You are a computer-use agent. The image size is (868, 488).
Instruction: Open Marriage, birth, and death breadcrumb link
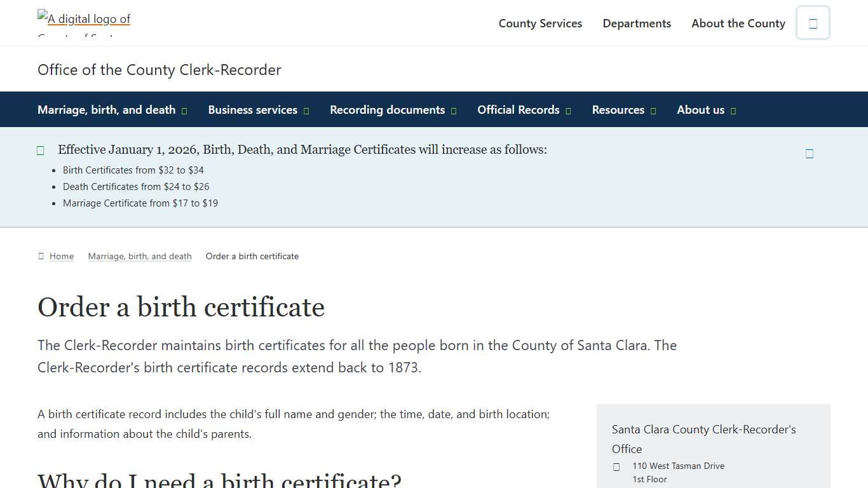coord(140,255)
